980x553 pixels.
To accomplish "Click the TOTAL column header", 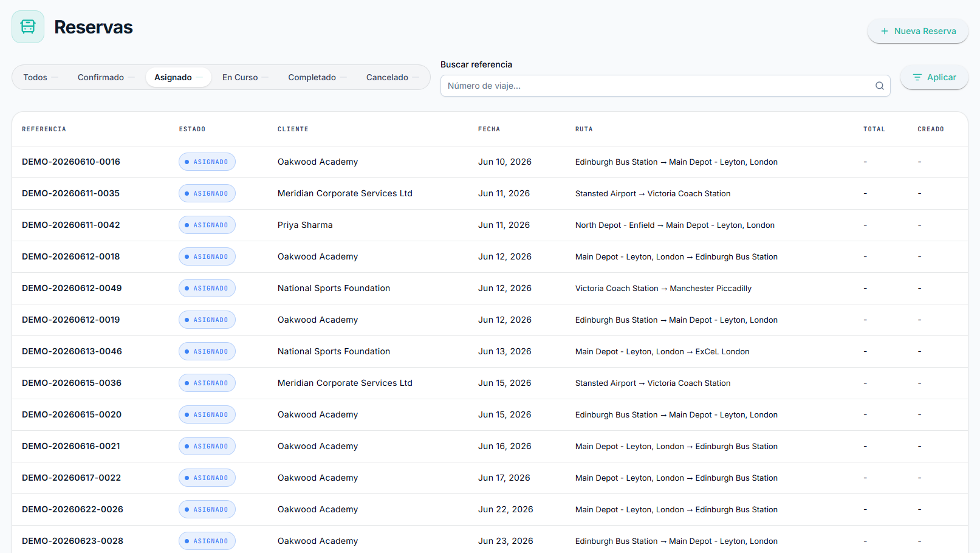I will pos(874,129).
